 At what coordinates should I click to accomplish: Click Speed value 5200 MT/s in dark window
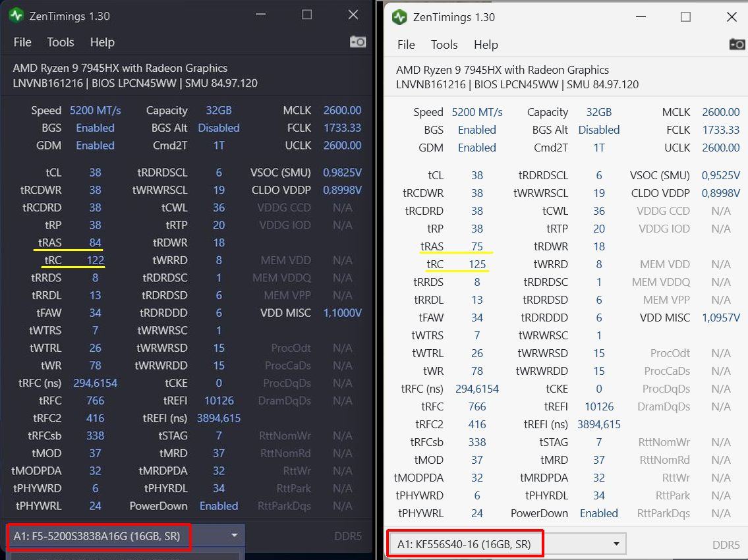pyautogui.click(x=95, y=110)
